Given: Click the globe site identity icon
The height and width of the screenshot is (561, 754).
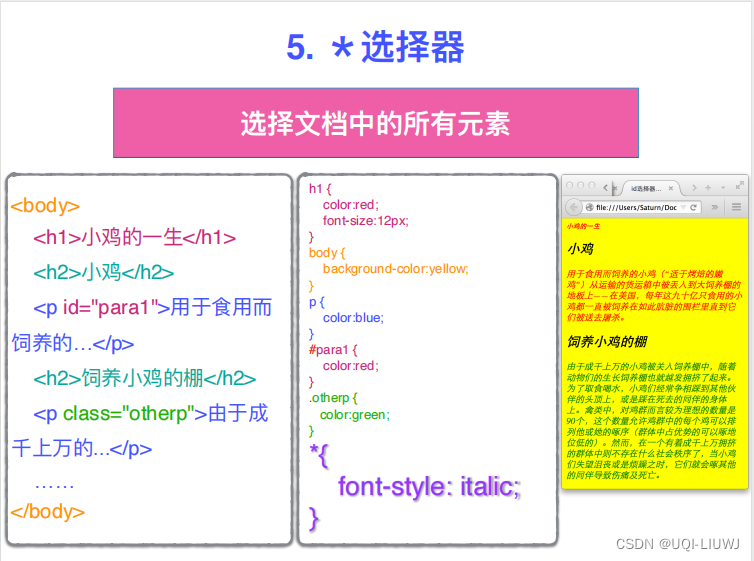Looking at the screenshot, I should pos(590,207).
